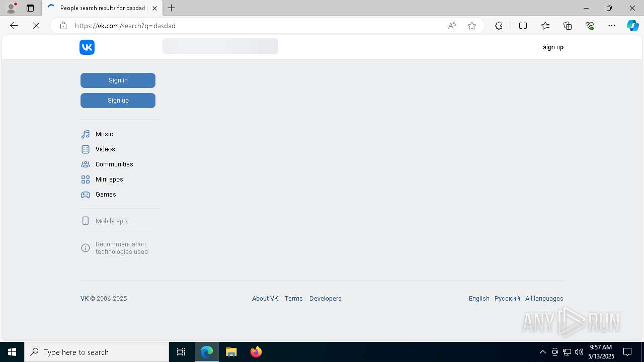Open About VK footer link
Image resolution: width=644 pixels, height=362 pixels.
tap(265, 299)
